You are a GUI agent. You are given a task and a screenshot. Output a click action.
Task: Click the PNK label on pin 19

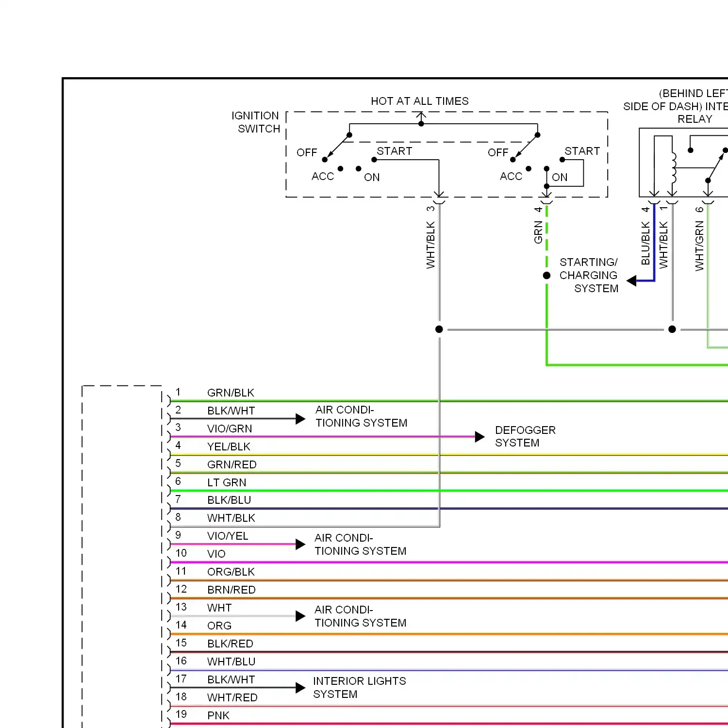click(x=218, y=715)
